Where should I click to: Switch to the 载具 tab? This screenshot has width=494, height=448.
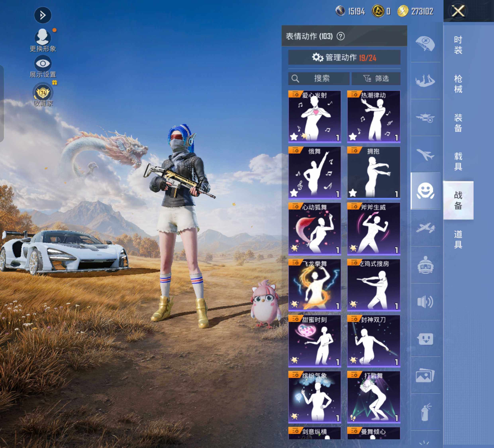(x=458, y=161)
